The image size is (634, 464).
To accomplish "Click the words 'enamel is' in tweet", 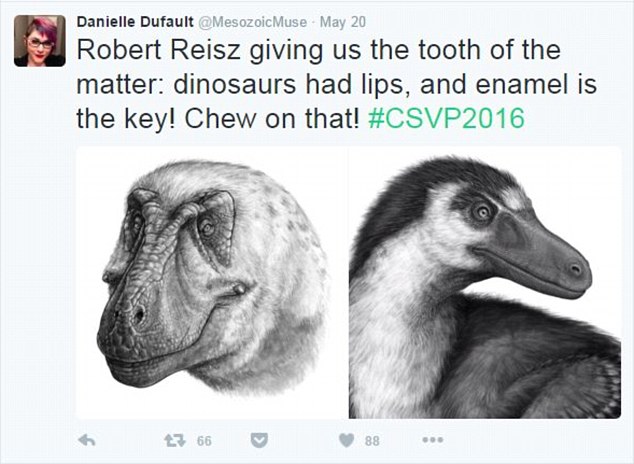I will coord(537,84).
